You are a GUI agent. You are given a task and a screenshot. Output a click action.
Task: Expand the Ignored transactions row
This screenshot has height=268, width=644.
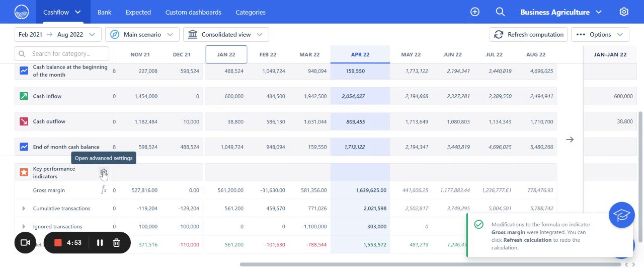pyautogui.click(x=24, y=227)
